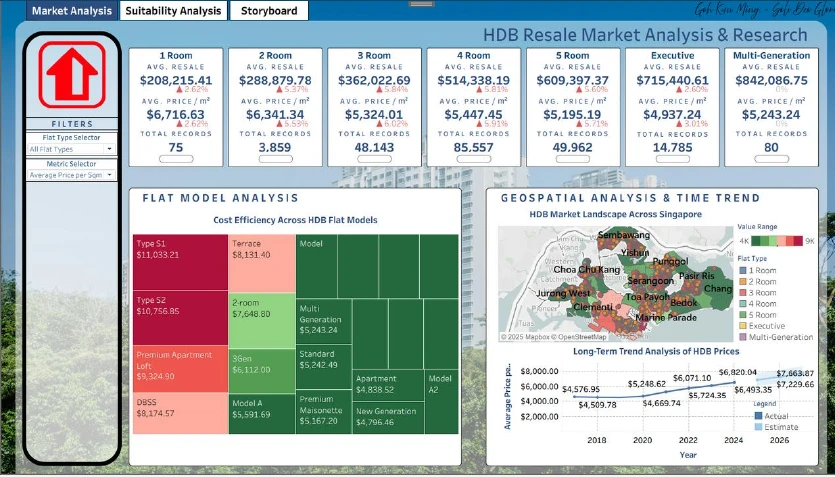The height and width of the screenshot is (477, 835).
Task: Click the Marine Parade label on the map
Action: (x=666, y=318)
